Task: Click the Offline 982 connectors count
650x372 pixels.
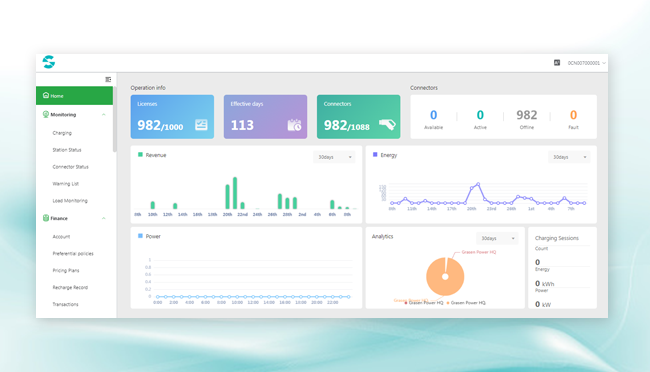Action: 526,115
